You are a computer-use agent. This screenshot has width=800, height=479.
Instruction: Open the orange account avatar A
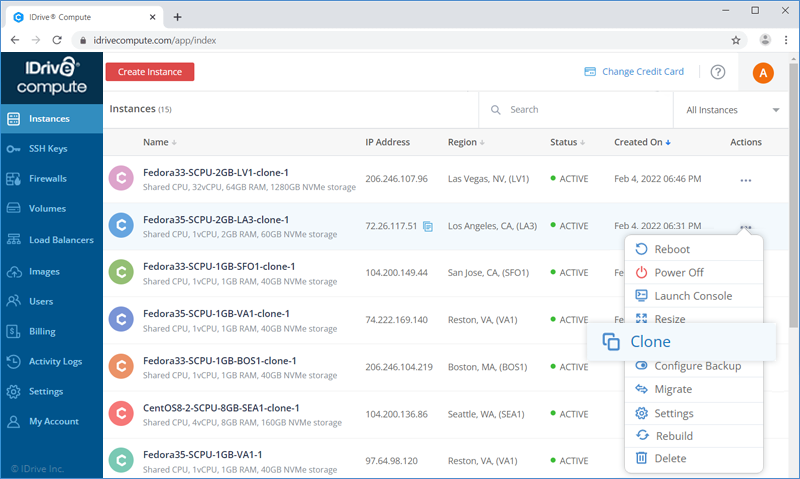(763, 73)
